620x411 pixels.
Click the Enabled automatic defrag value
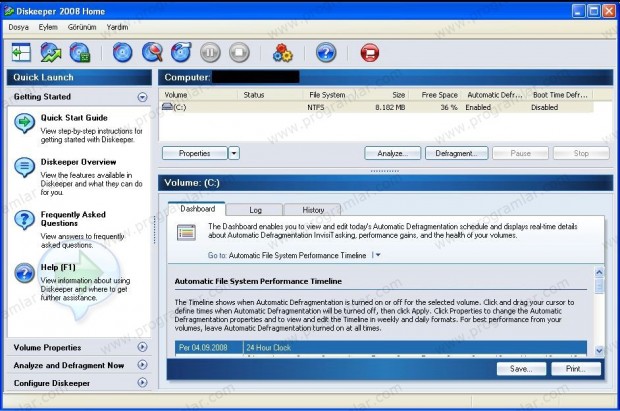[478, 107]
